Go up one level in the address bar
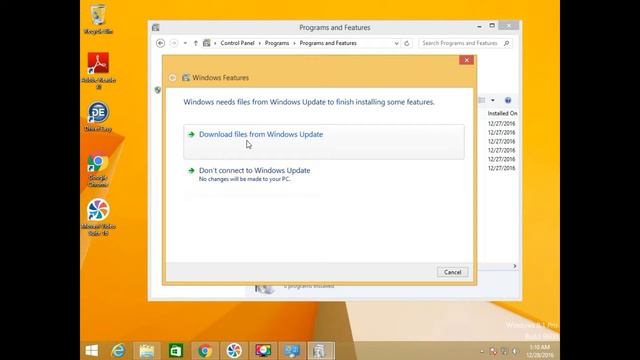Screen dimensions: 640x360 [196, 43]
